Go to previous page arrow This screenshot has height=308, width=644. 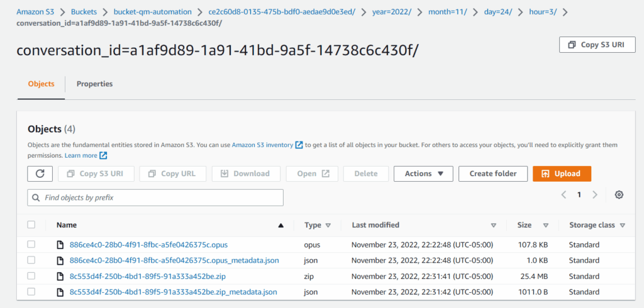tap(564, 195)
